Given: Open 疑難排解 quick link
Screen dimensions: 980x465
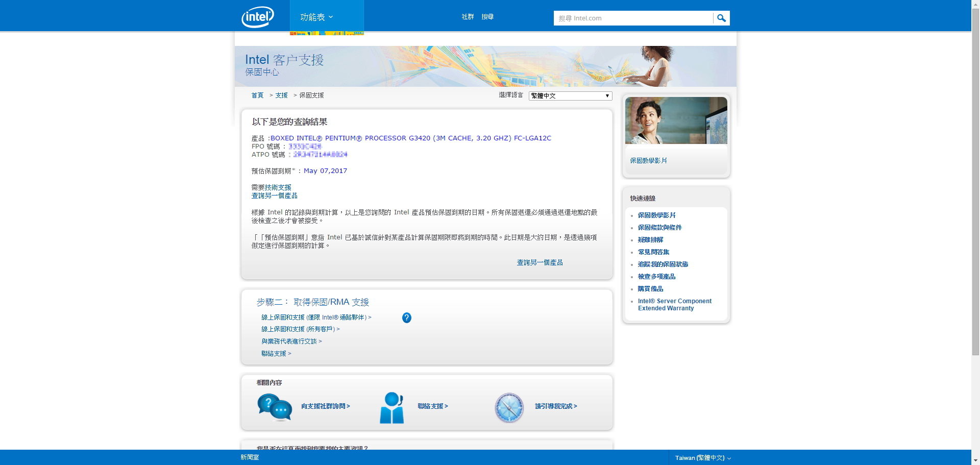Looking at the screenshot, I should (650, 240).
